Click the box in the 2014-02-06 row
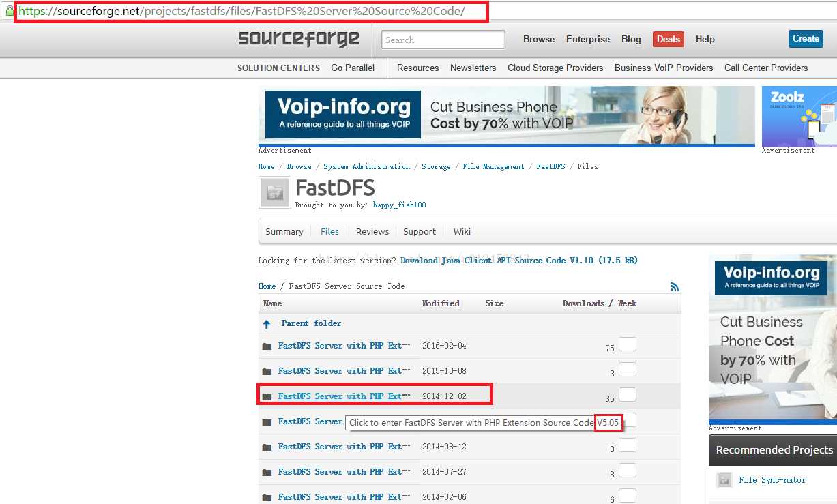Viewport: 837px width, 504px height. pos(628,495)
